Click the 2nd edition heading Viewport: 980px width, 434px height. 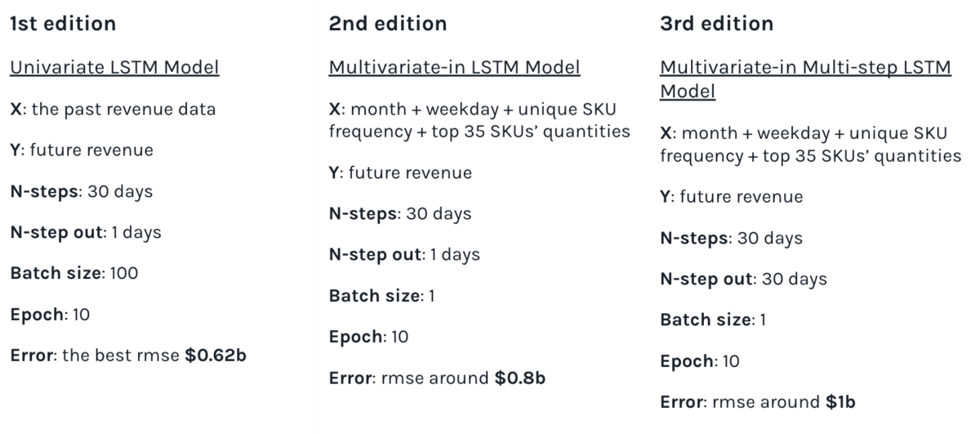[388, 25]
